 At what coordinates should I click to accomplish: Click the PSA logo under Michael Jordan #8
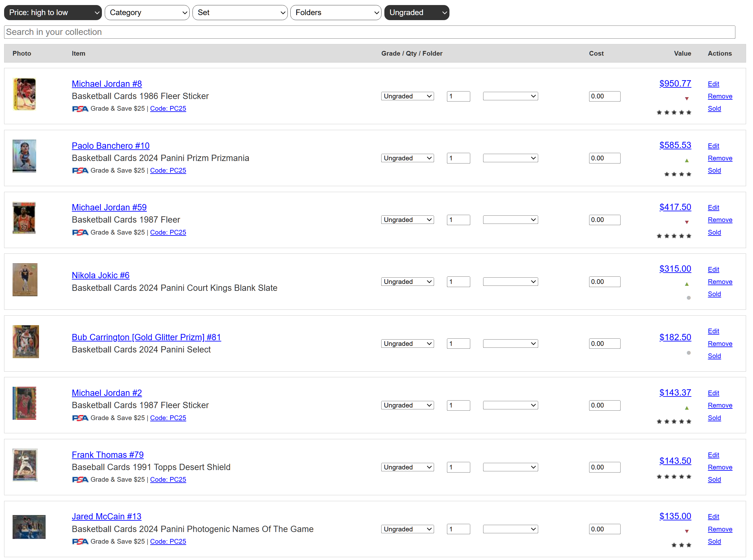point(80,109)
